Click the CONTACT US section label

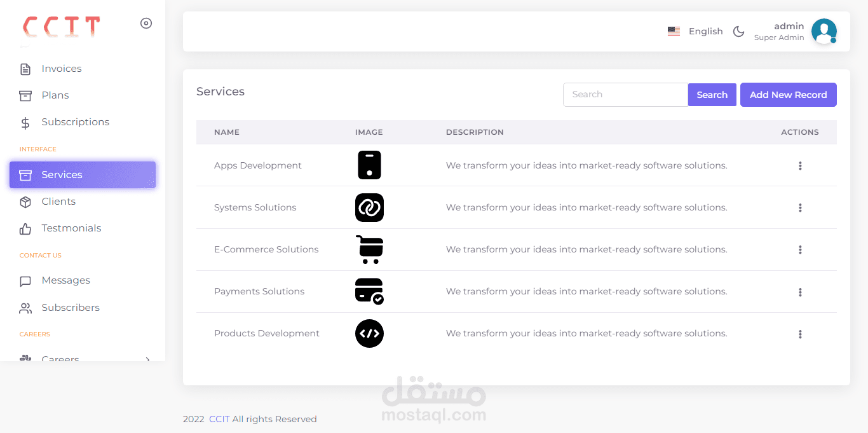[41, 256]
